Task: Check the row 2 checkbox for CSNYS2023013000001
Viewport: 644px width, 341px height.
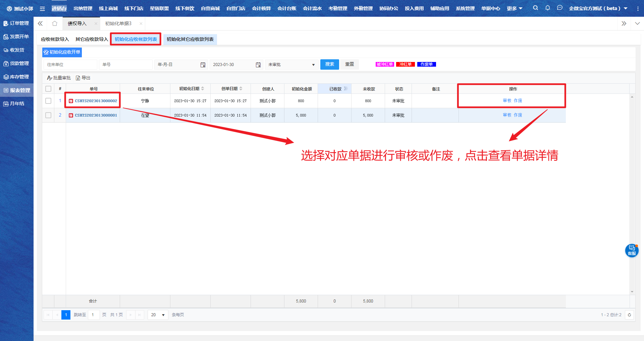Action: 48,115
